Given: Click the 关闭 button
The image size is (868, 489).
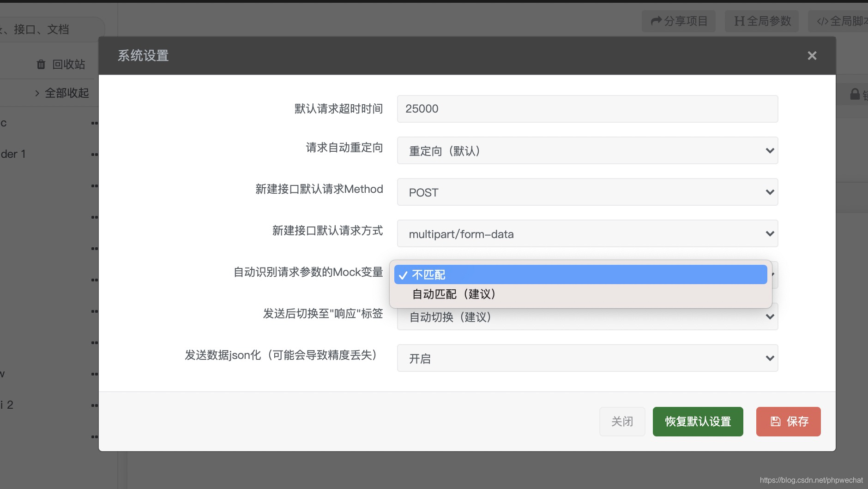Looking at the screenshot, I should pyautogui.click(x=622, y=421).
